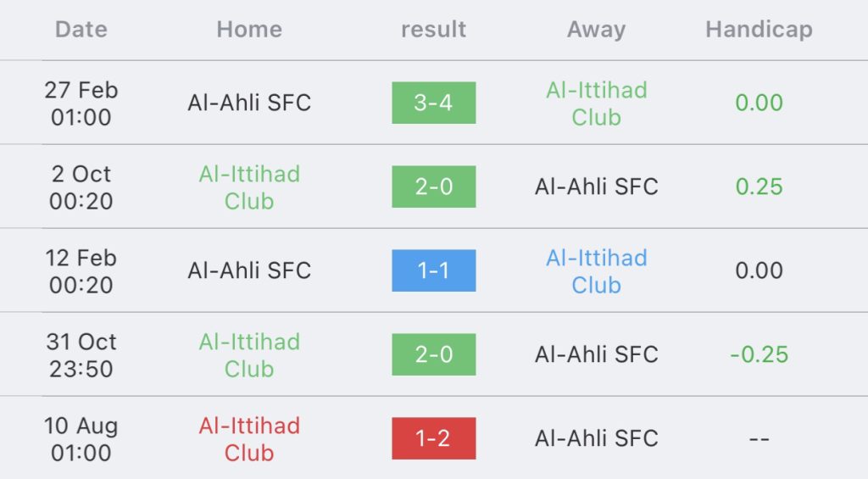Image resolution: width=868 pixels, height=479 pixels.
Task: Select the blue 1-1 result badge
Action: 433,270
